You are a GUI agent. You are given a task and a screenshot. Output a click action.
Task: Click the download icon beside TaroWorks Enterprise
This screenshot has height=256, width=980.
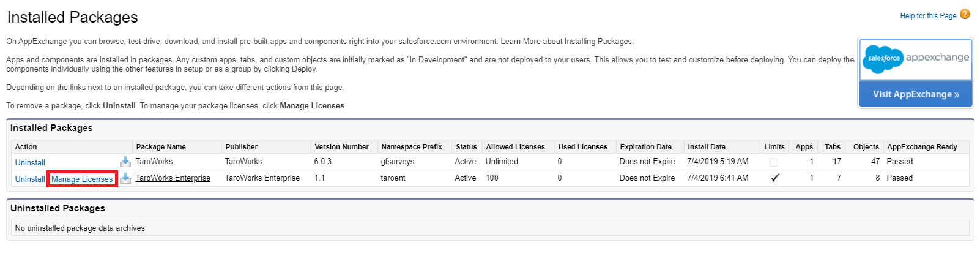click(125, 178)
